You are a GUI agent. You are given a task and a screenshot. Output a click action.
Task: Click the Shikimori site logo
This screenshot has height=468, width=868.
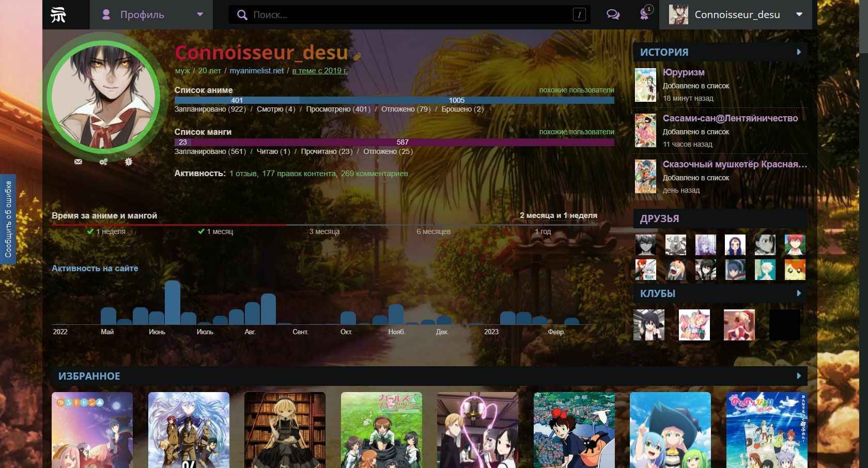pos(58,15)
